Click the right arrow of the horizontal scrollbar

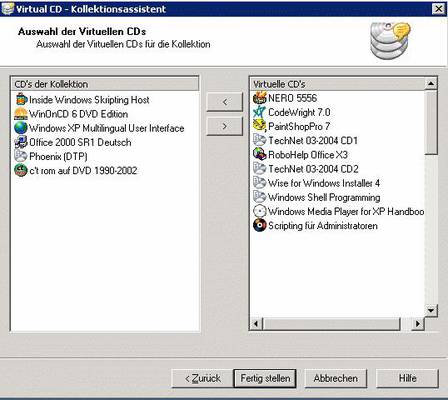417,323
